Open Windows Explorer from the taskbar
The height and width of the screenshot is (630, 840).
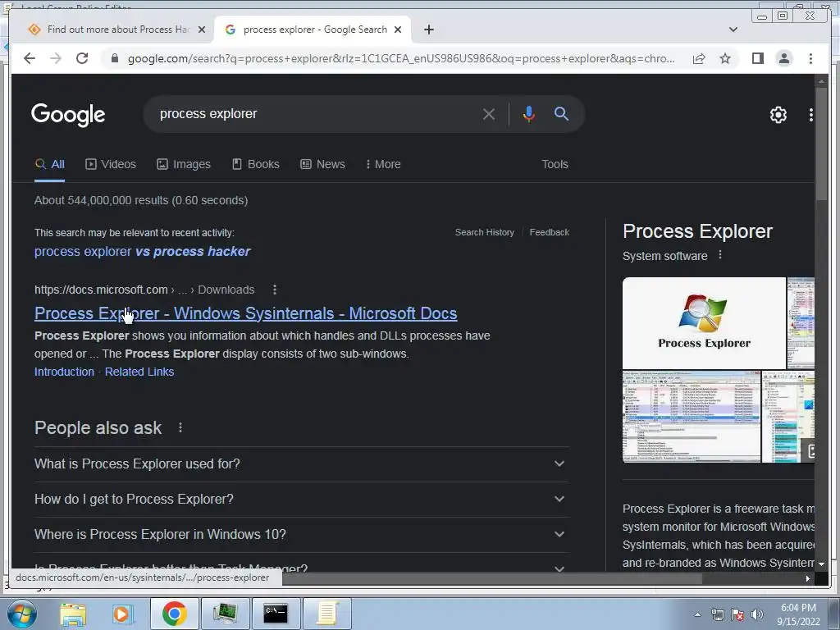click(73, 614)
